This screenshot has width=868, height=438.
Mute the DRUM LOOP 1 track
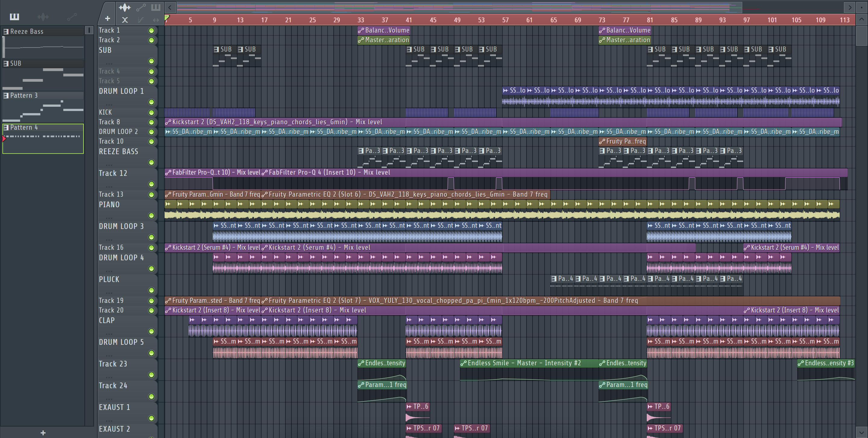click(152, 102)
